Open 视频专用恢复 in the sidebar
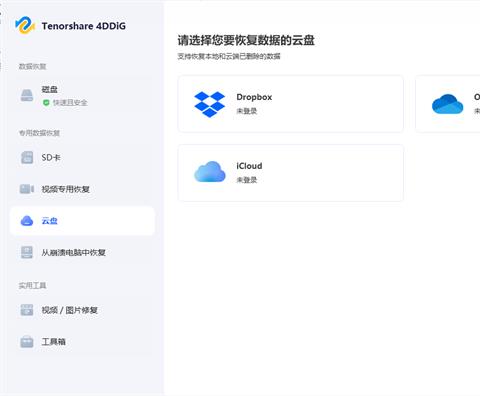The image size is (480, 396). tap(82, 189)
